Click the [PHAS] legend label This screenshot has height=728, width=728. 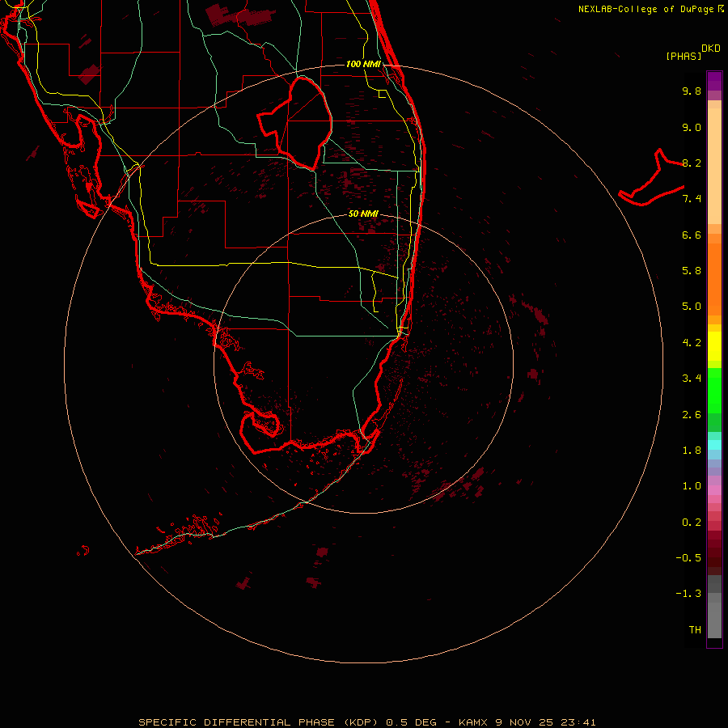click(x=684, y=56)
